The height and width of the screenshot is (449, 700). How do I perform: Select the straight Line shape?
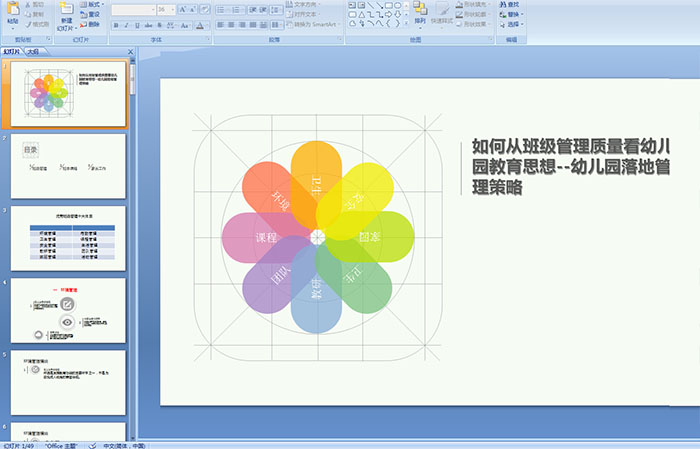coord(370,5)
